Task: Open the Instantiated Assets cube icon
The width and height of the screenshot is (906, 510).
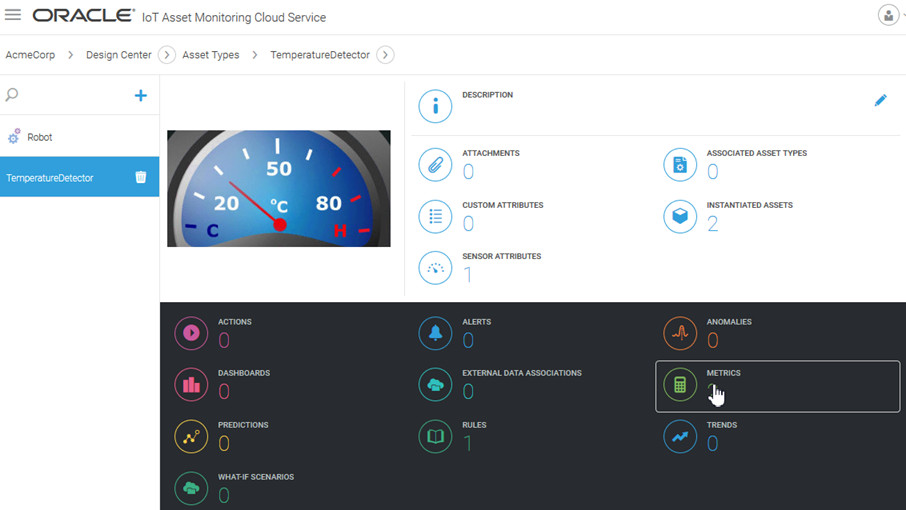Action: [680, 217]
